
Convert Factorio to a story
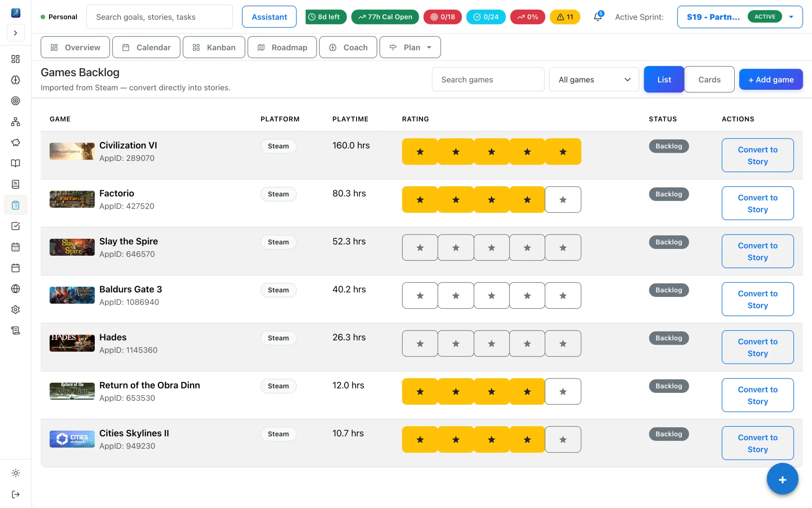(757, 203)
